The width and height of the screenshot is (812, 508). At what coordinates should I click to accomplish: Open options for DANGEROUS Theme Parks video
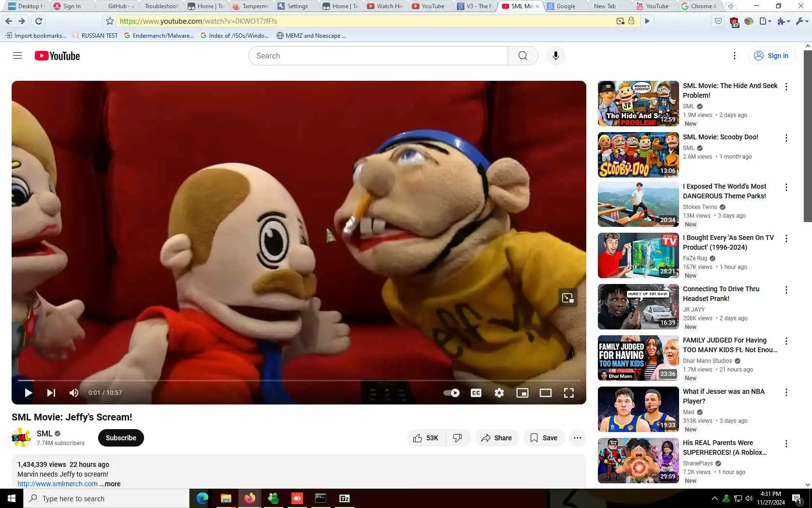point(786,187)
